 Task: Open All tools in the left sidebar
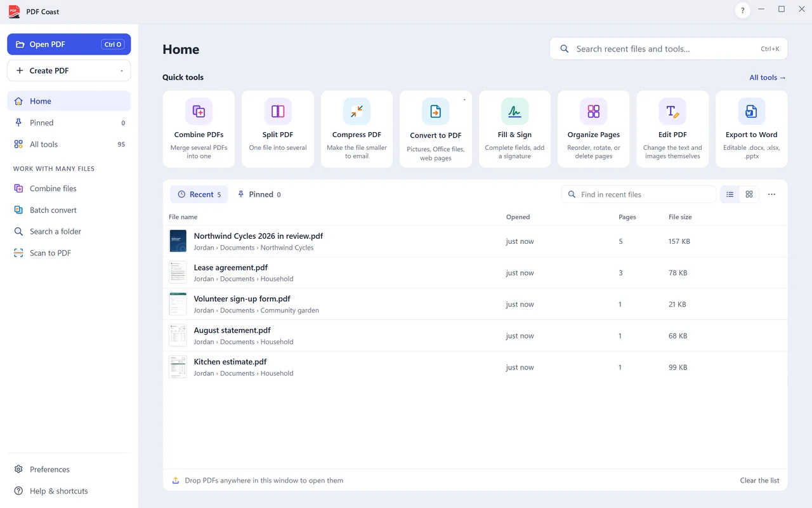pyautogui.click(x=69, y=144)
